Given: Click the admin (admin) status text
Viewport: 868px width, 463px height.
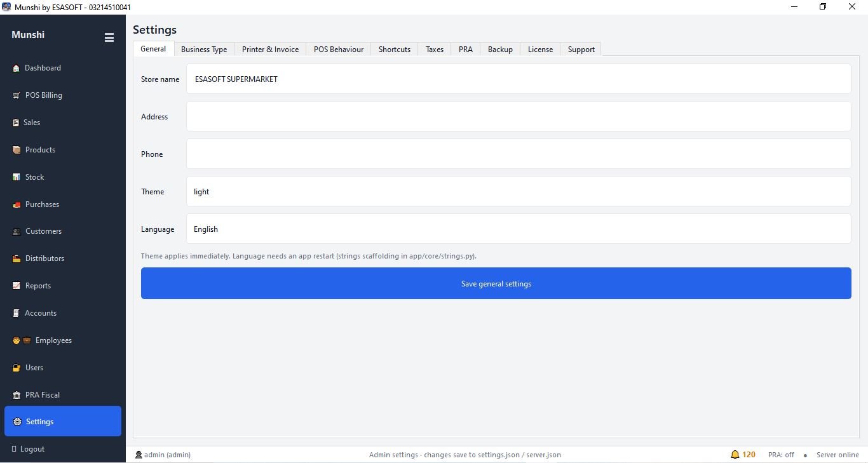Looking at the screenshot, I should click(x=167, y=455).
